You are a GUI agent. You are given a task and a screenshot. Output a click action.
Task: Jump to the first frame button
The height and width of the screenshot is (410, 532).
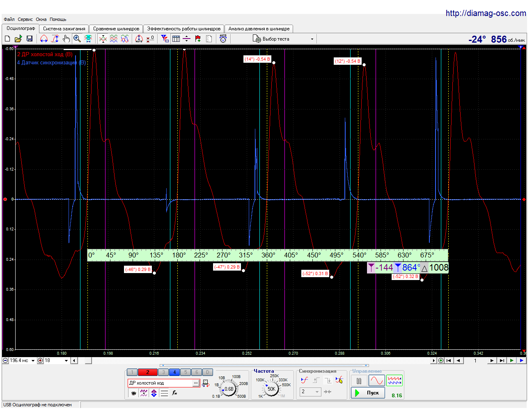coord(449,360)
